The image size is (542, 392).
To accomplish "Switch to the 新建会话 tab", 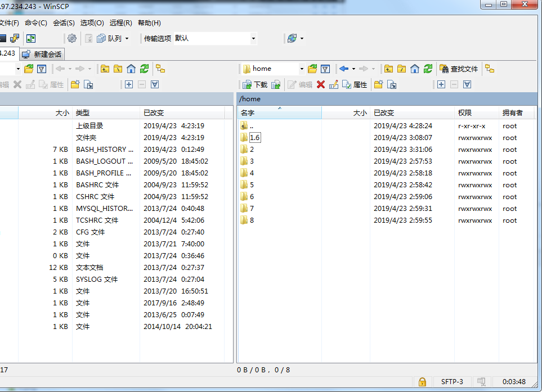I will coord(42,55).
